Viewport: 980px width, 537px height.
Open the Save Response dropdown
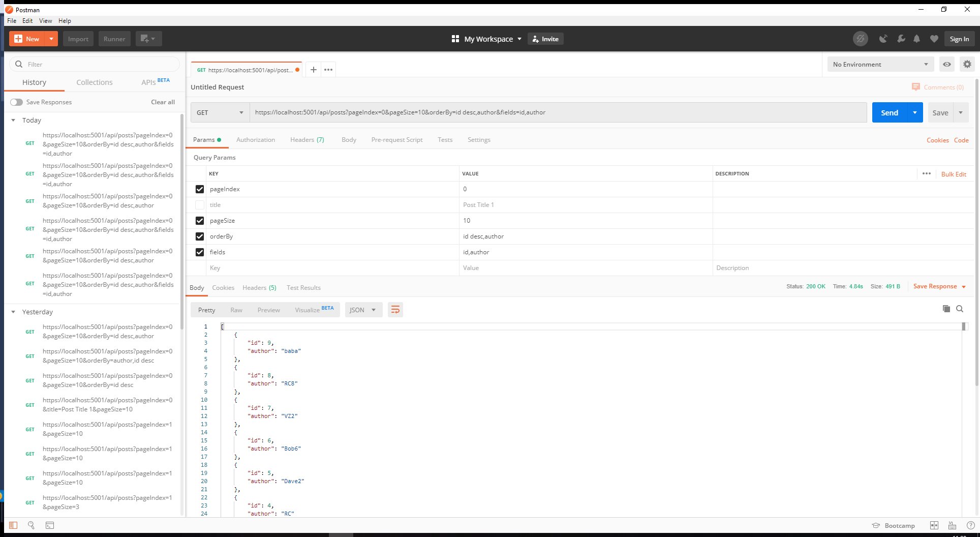coord(939,286)
